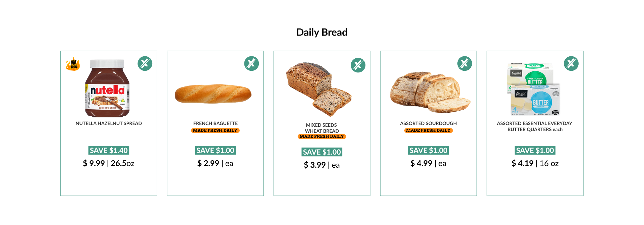This screenshot has width=644, height=225.
Task: Click the Daily Bread section heading
Action: (322, 32)
